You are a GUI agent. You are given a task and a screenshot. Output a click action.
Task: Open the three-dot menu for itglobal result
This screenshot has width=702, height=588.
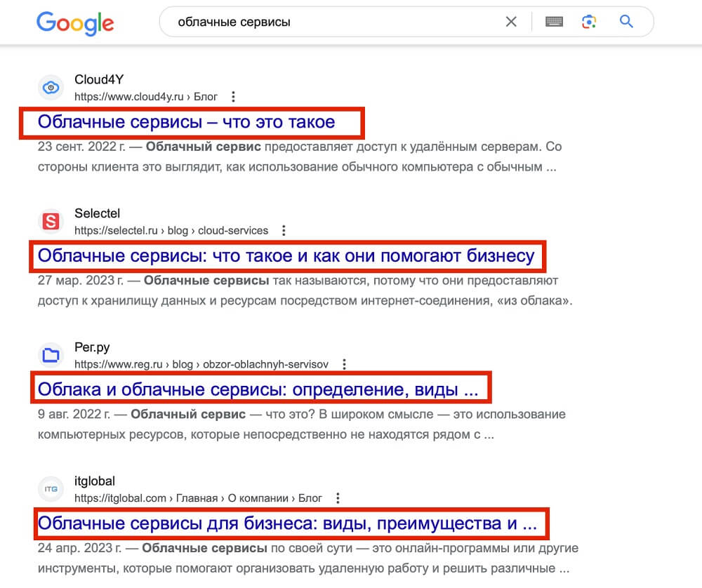(x=338, y=498)
